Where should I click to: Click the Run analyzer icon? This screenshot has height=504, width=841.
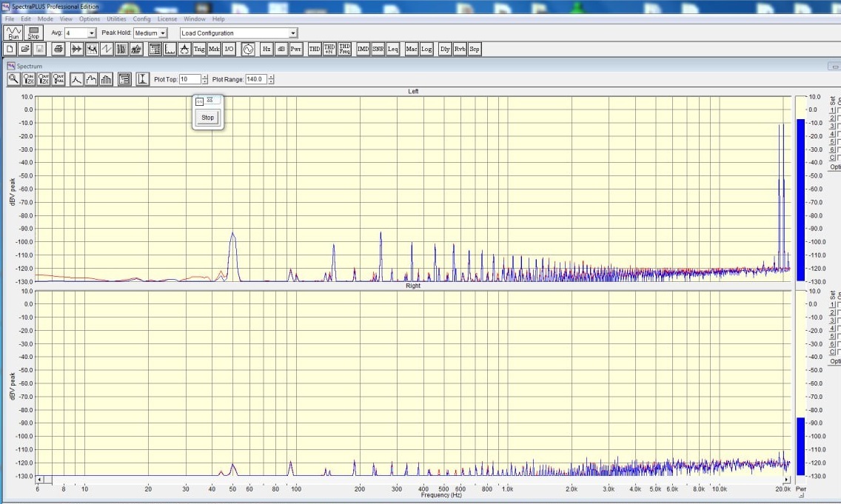[13, 33]
